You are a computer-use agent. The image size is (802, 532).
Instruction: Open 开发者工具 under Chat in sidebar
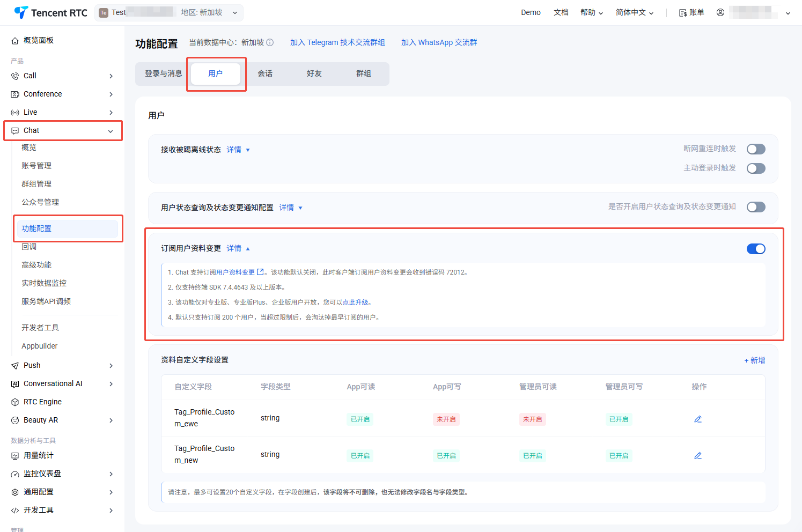[x=40, y=328]
